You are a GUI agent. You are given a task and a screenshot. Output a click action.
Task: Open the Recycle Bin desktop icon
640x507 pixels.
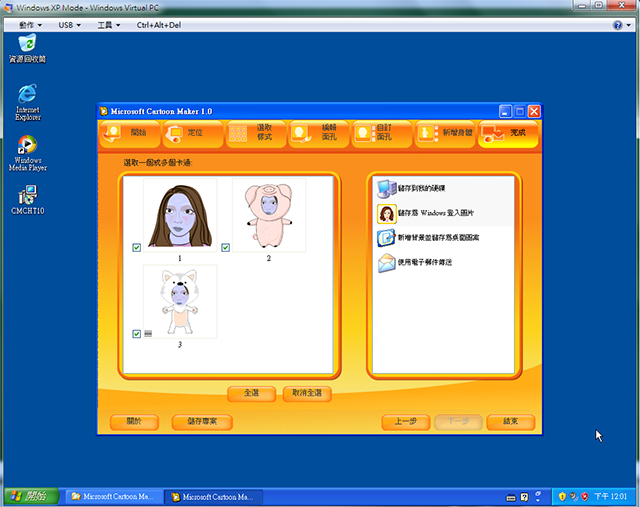point(27,49)
